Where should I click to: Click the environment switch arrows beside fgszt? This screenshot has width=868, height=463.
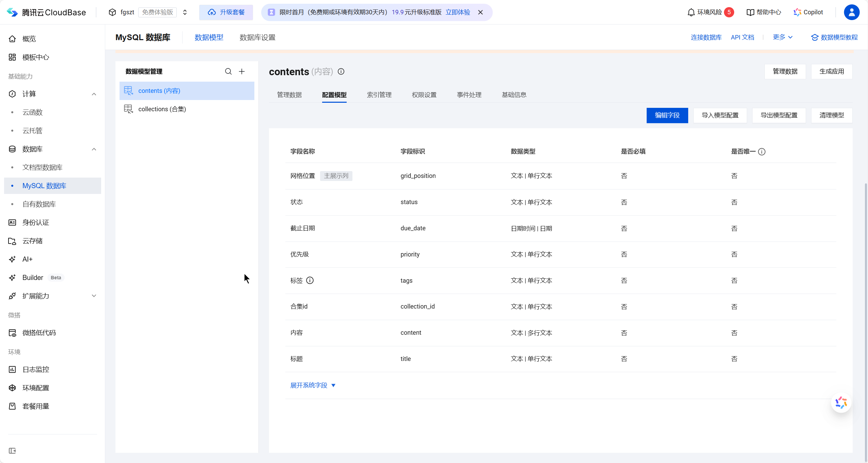pyautogui.click(x=185, y=12)
